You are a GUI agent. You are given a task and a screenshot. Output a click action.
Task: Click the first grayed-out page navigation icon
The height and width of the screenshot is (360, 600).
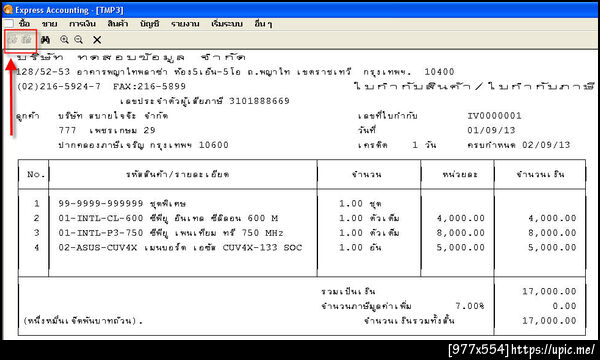pyautogui.click(x=13, y=40)
